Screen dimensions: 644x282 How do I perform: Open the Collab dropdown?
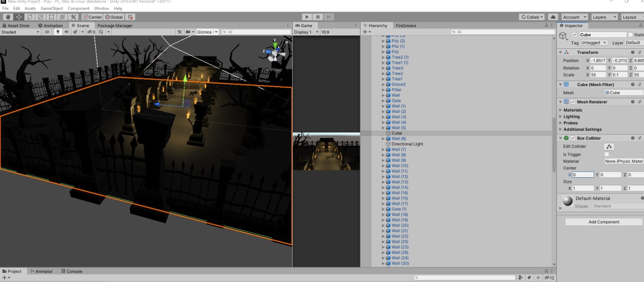click(532, 17)
